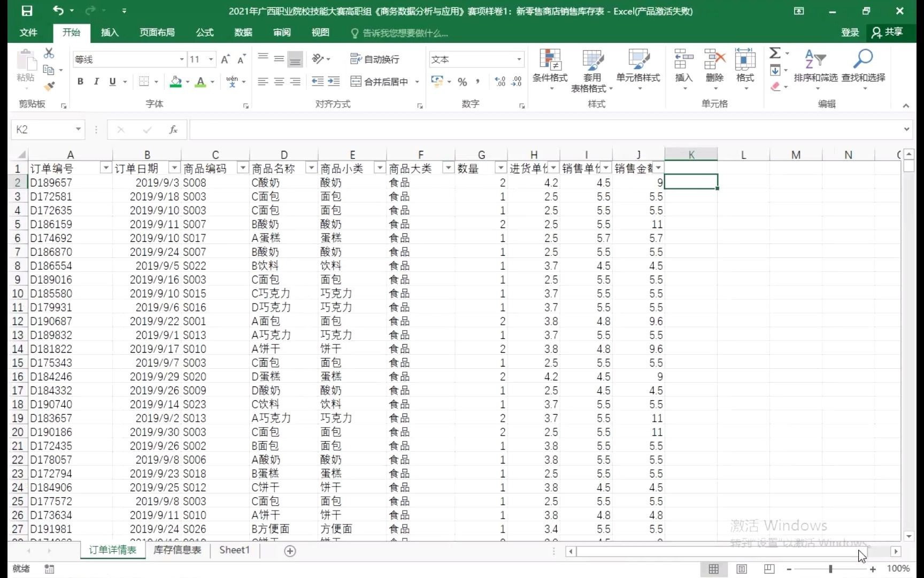Click the 插入 cells button
The image size is (924, 578).
tap(684, 69)
